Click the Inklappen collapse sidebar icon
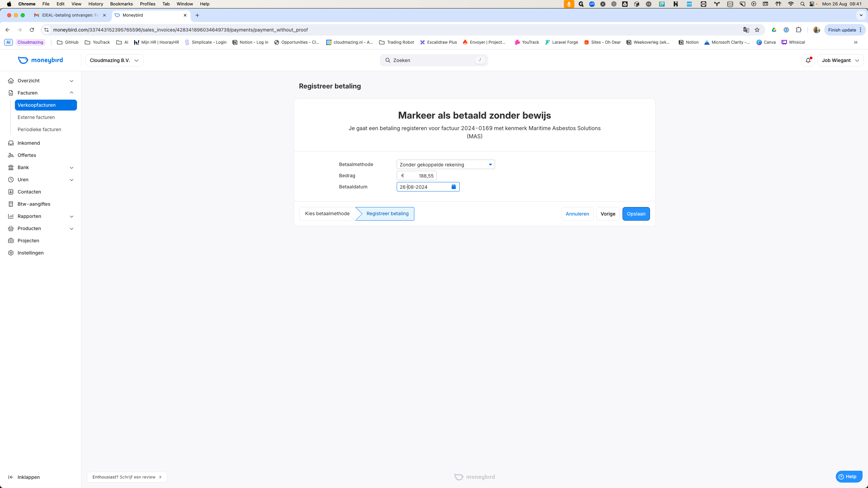The image size is (868, 488). 11,477
